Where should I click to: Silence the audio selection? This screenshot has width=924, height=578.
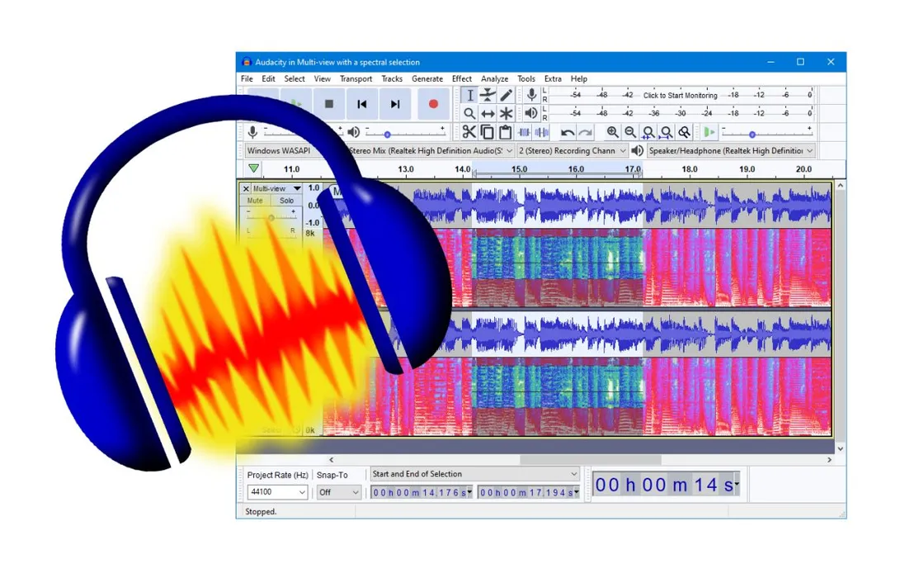542,132
